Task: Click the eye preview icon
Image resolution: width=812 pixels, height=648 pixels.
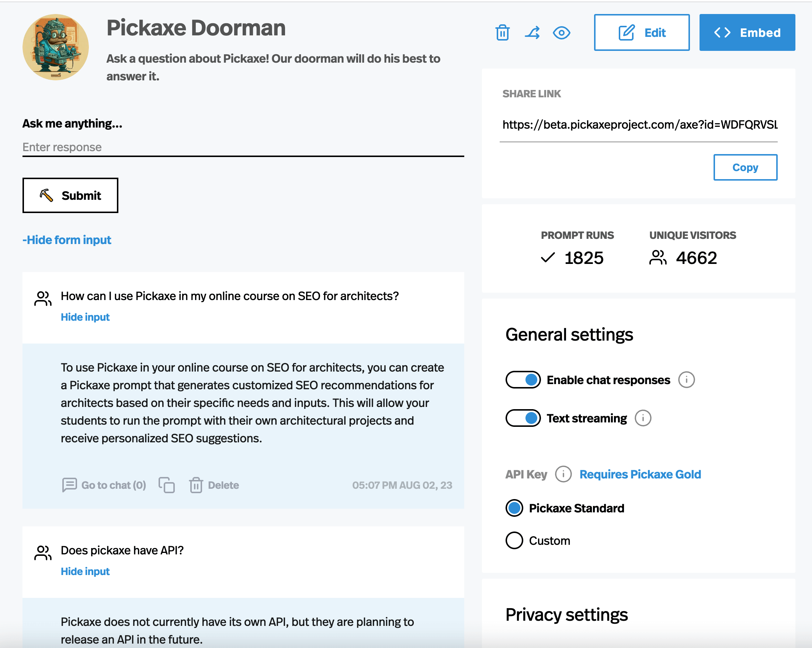Action: (561, 33)
